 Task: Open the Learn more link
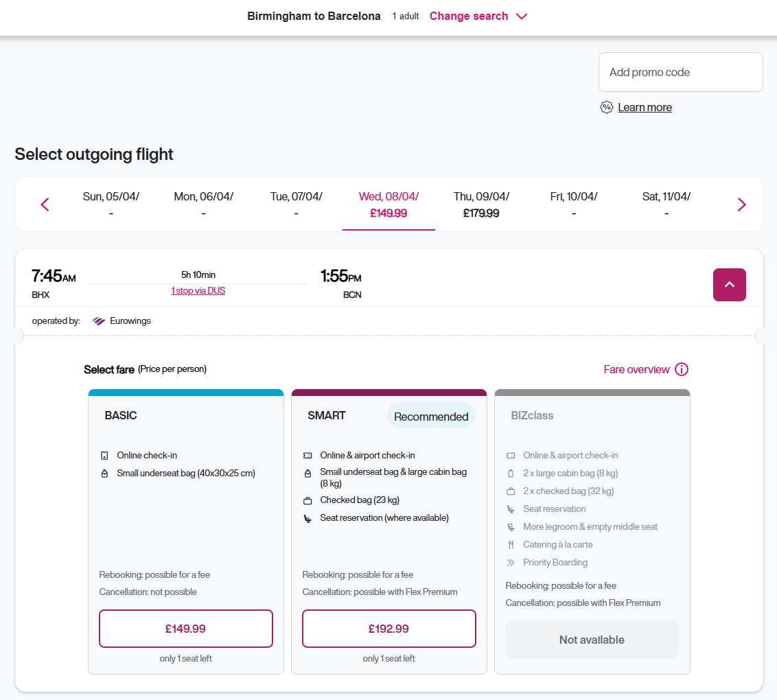[645, 107]
